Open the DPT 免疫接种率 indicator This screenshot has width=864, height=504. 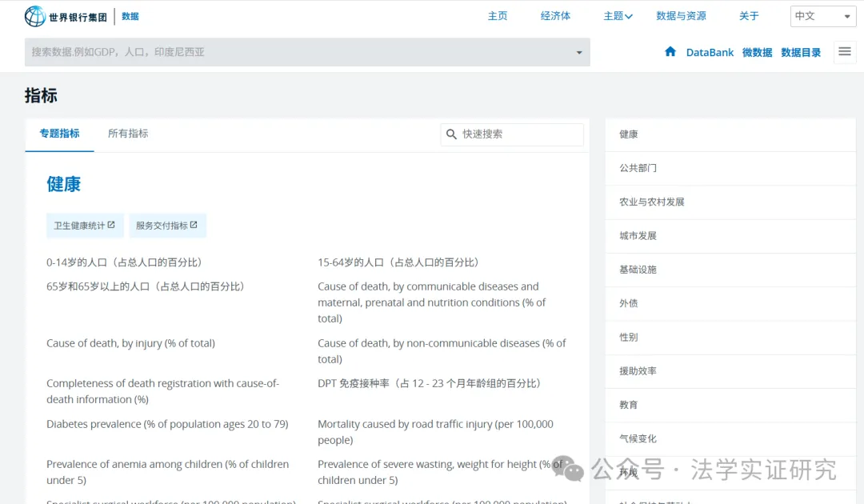point(430,383)
